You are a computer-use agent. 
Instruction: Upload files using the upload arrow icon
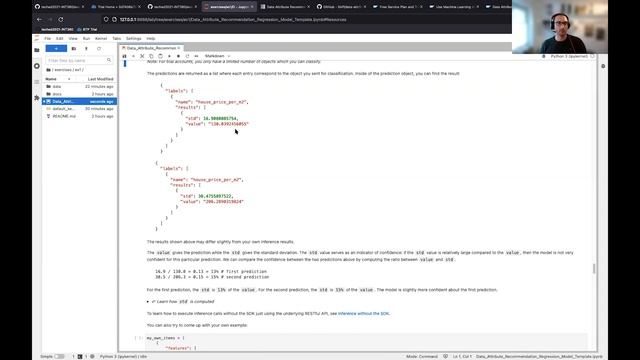point(86,49)
